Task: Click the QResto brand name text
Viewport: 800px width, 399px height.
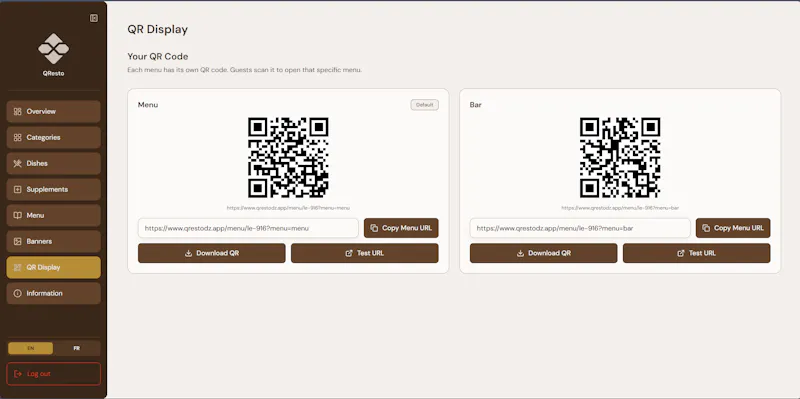Action: [54, 73]
